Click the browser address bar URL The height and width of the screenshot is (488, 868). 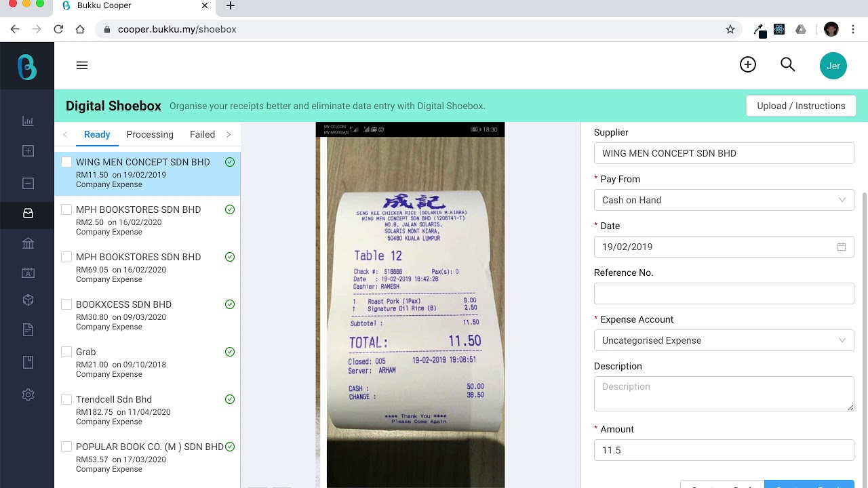point(177,29)
